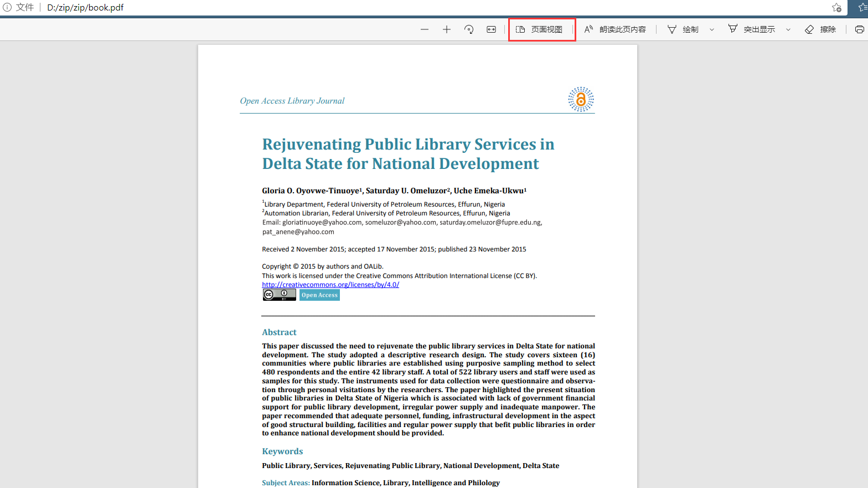
Task: Open the Creative Commons license link
Action: click(x=330, y=285)
